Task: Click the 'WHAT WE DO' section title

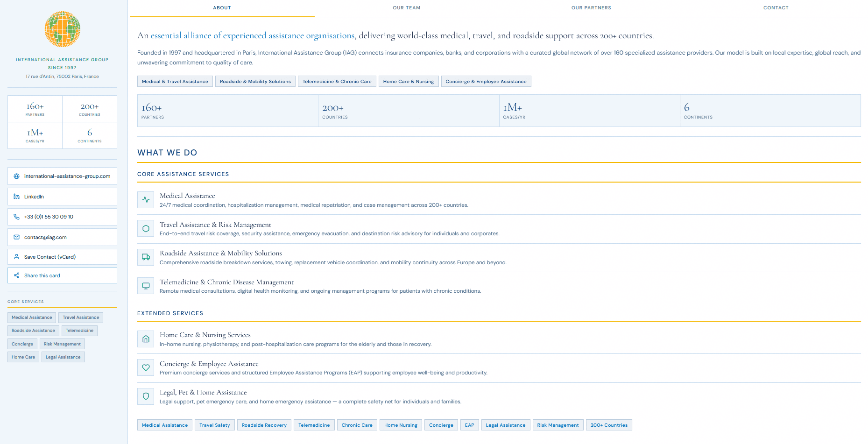Action: click(x=167, y=153)
